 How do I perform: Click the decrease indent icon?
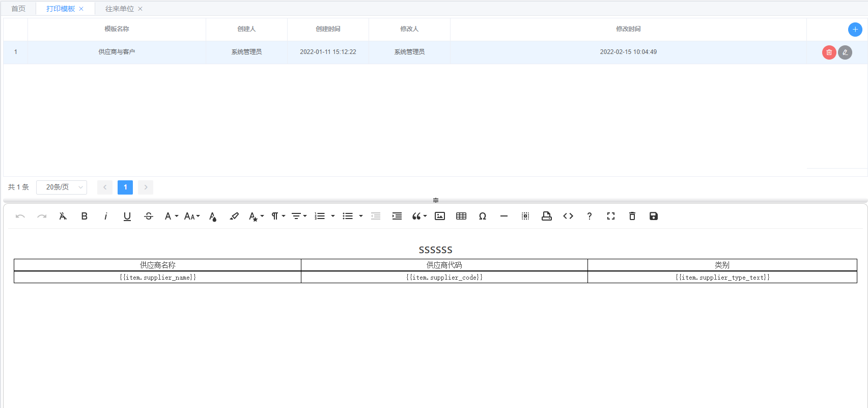pyautogui.click(x=376, y=216)
